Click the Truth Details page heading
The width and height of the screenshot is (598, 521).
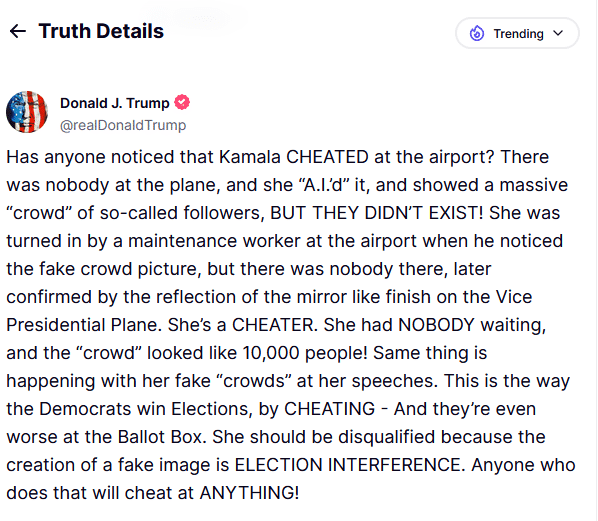101,31
